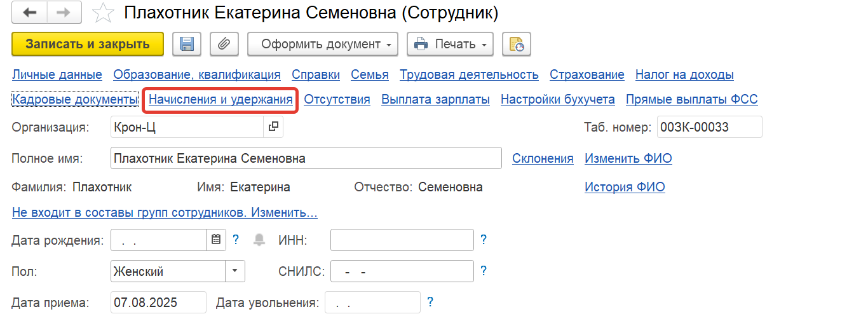The width and height of the screenshot is (868, 321).
Task: Click the back navigation arrow
Action: coord(29,13)
